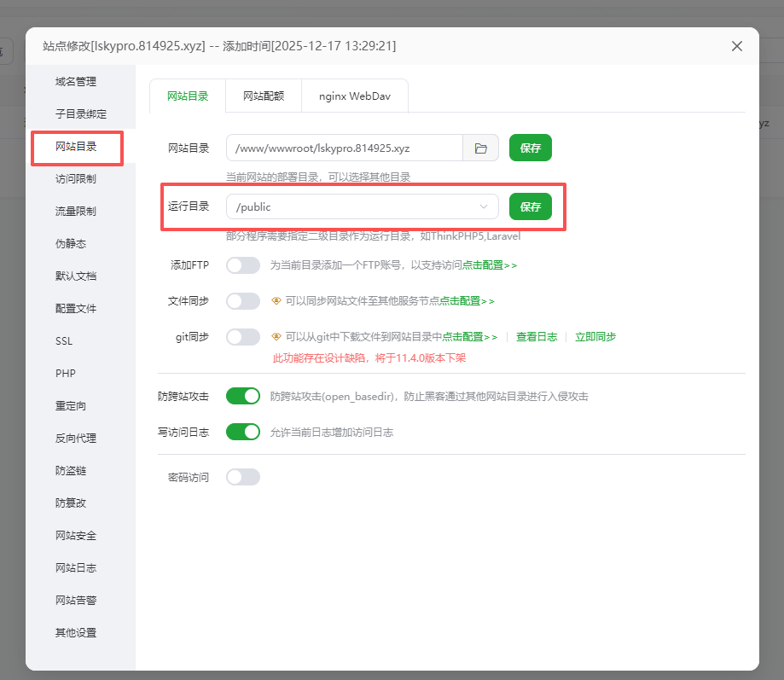Enable the 添加FTP toggle
This screenshot has height=680, width=784.
pyautogui.click(x=243, y=265)
